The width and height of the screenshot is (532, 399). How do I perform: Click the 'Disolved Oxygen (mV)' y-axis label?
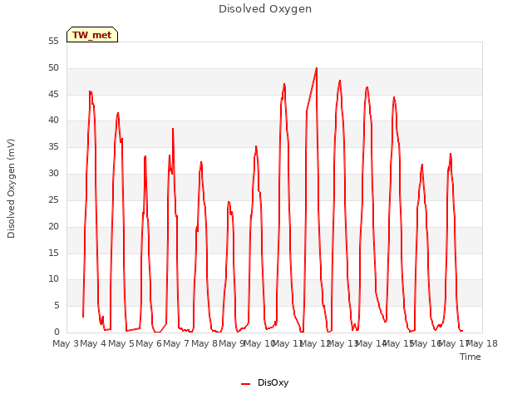[x=11, y=189]
